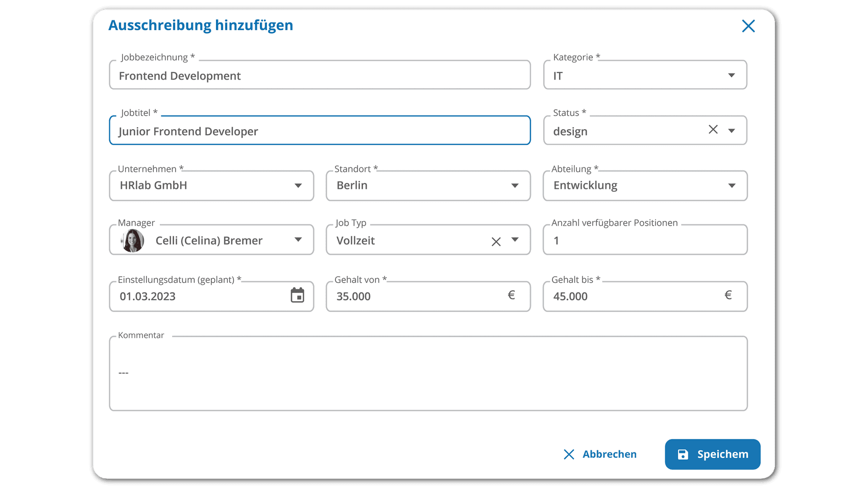Clear the Vollzeit selection in Job Typ
Screen dimensions: 868x488
(x=496, y=240)
